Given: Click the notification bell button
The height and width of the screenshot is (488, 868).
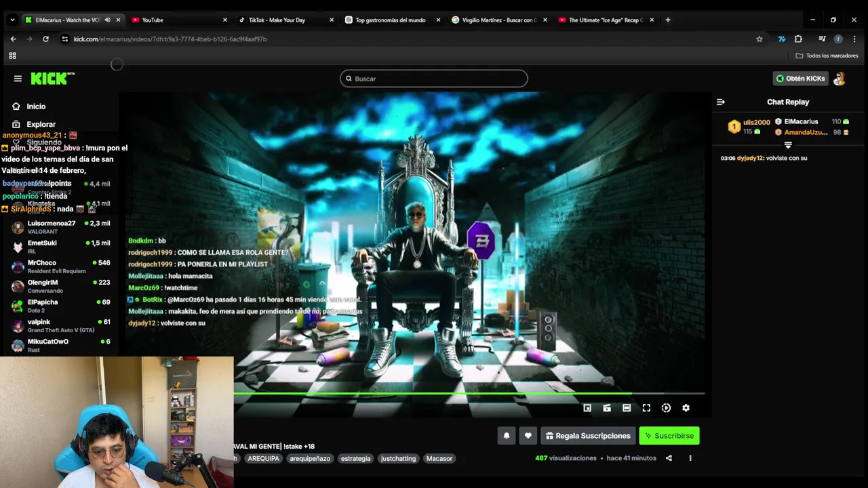Looking at the screenshot, I should pos(507,436).
